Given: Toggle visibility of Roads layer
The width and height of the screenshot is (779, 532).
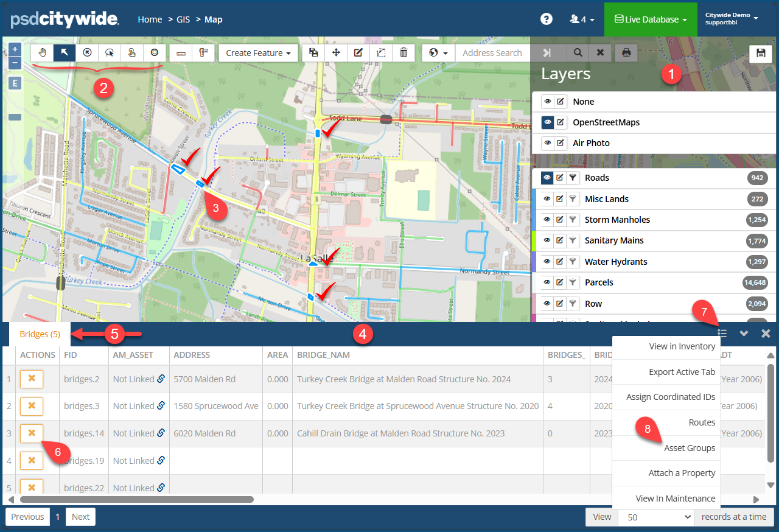Looking at the screenshot, I should point(547,178).
